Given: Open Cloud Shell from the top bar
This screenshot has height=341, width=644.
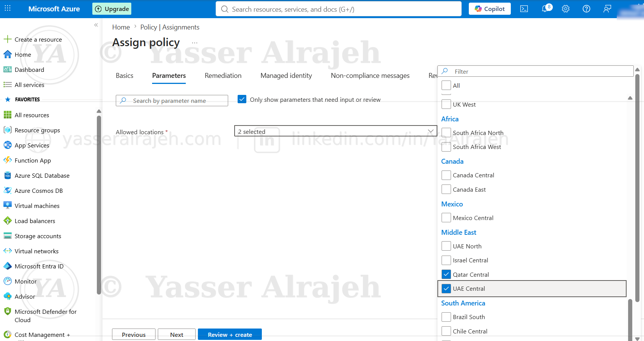Looking at the screenshot, I should tap(524, 9).
